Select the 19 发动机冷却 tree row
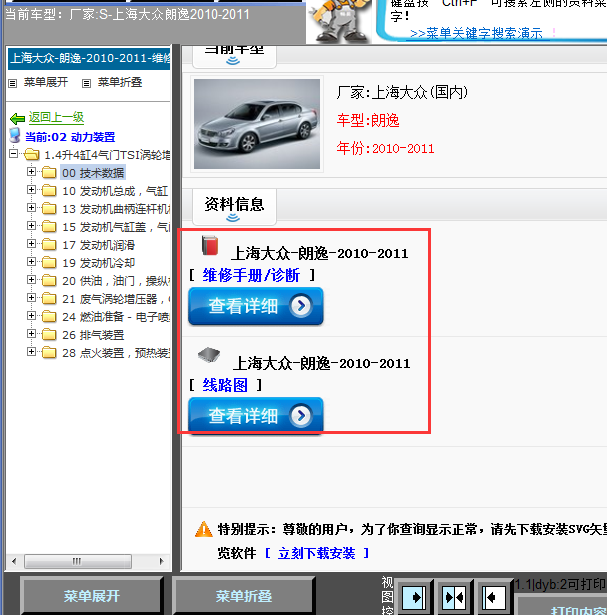The width and height of the screenshot is (607, 615). [98, 263]
